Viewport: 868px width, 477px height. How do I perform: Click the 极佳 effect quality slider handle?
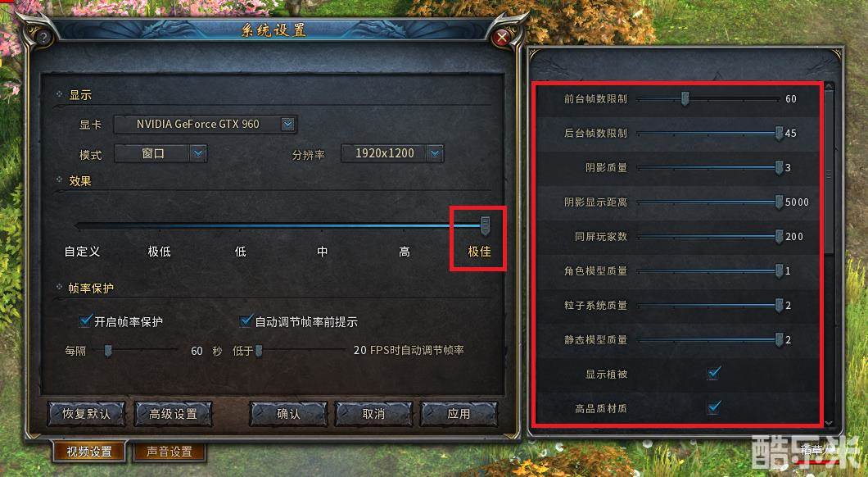[485, 225]
